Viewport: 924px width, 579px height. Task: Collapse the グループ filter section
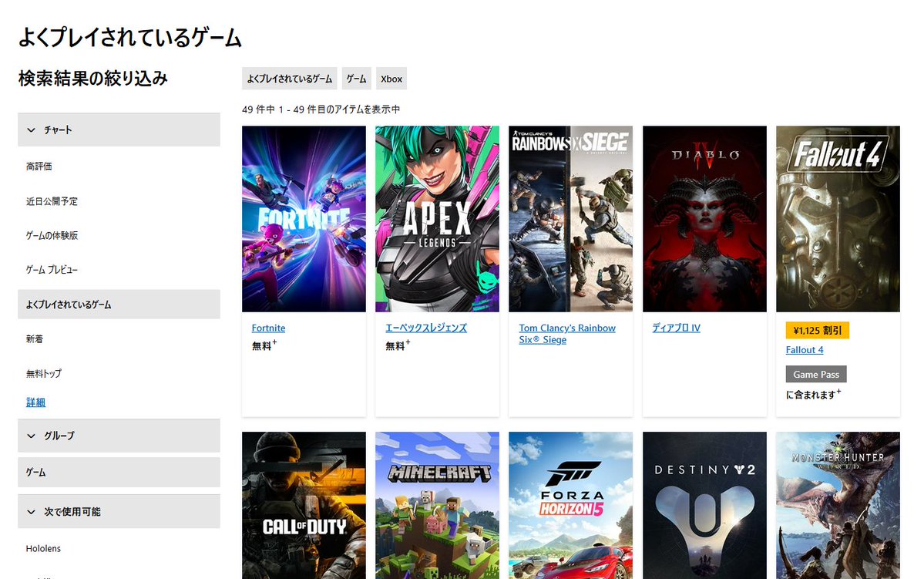coord(119,436)
